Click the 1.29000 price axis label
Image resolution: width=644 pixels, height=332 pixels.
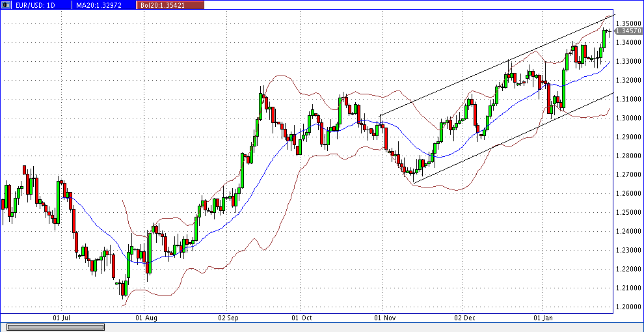(628, 137)
